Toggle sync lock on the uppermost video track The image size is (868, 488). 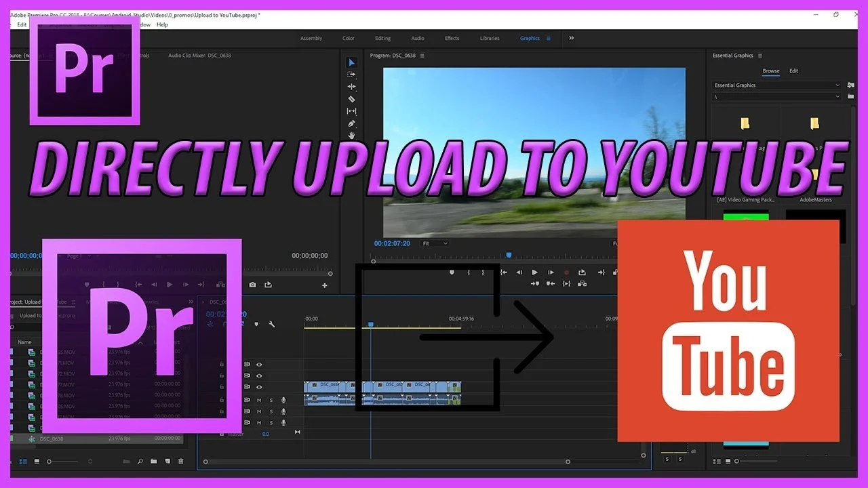tap(247, 365)
